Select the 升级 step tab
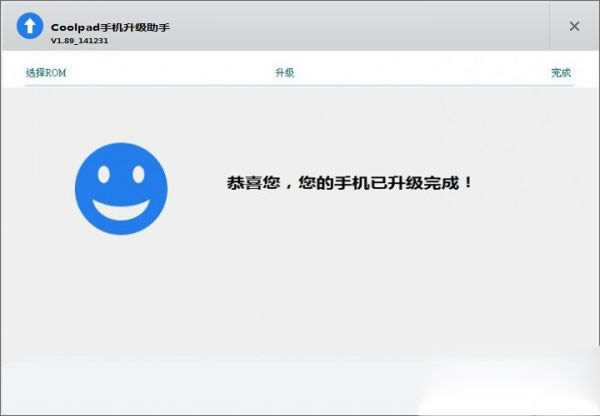Image resolution: width=600 pixels, height=416 pixels. pyautogui.click(x=284, y=73)
